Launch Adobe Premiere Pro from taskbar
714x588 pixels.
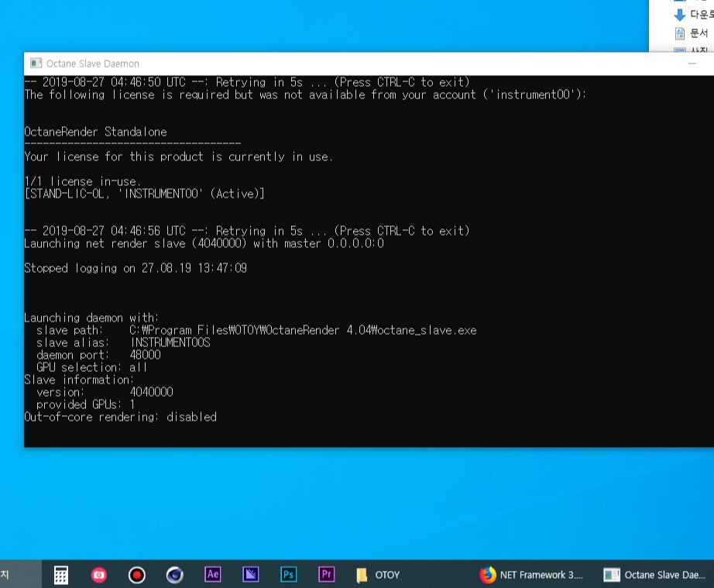[327, 574]
